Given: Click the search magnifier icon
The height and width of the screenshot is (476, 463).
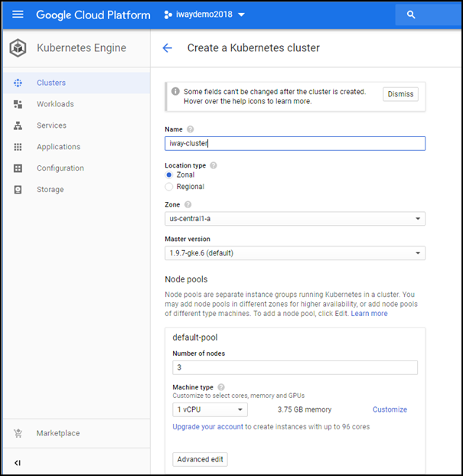Looking at the screenshot, I should pos(411,15).
